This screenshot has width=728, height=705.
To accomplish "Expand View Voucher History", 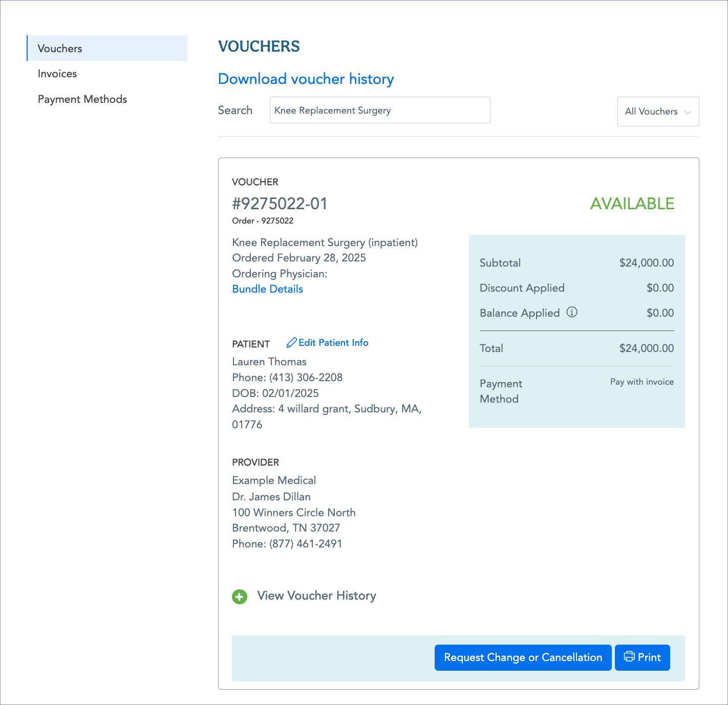I will coord(316,596).
